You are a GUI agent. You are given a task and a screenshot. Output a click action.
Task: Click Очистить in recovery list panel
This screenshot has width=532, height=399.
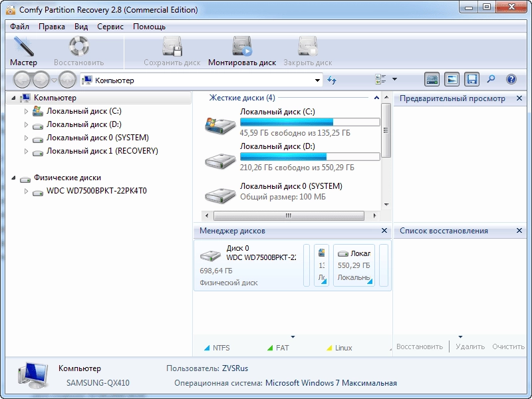tap(508, 346)
